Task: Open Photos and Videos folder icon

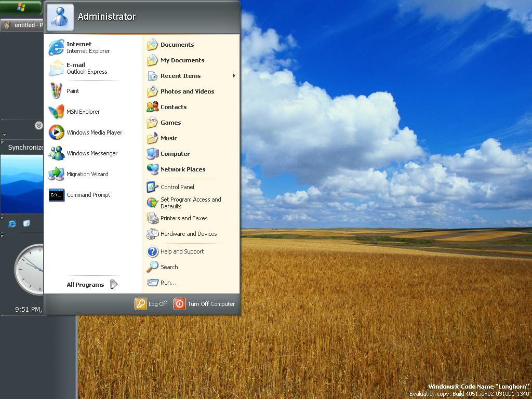Action: (x=152, y=91)
